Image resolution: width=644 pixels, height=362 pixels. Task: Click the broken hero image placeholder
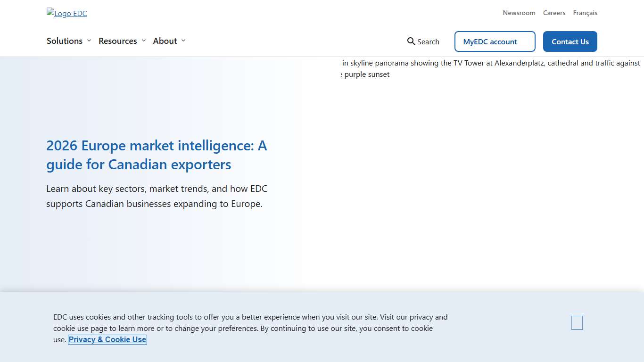point(471,68)
